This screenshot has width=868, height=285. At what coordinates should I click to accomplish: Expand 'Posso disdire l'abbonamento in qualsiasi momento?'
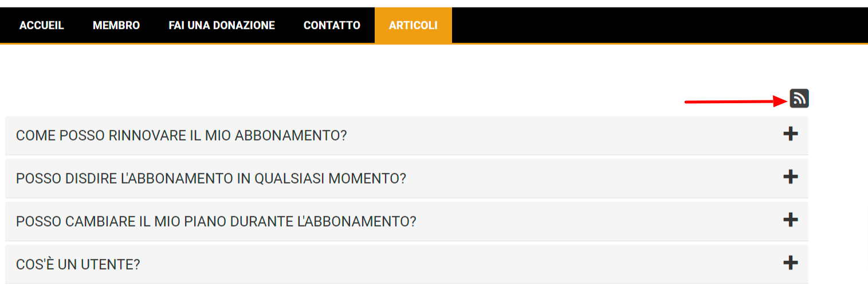211,179
